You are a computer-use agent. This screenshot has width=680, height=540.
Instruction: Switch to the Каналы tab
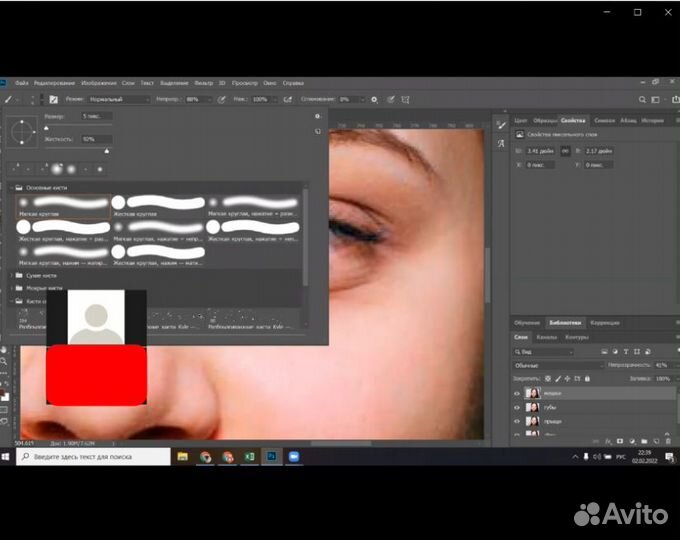tap(546, 337)
